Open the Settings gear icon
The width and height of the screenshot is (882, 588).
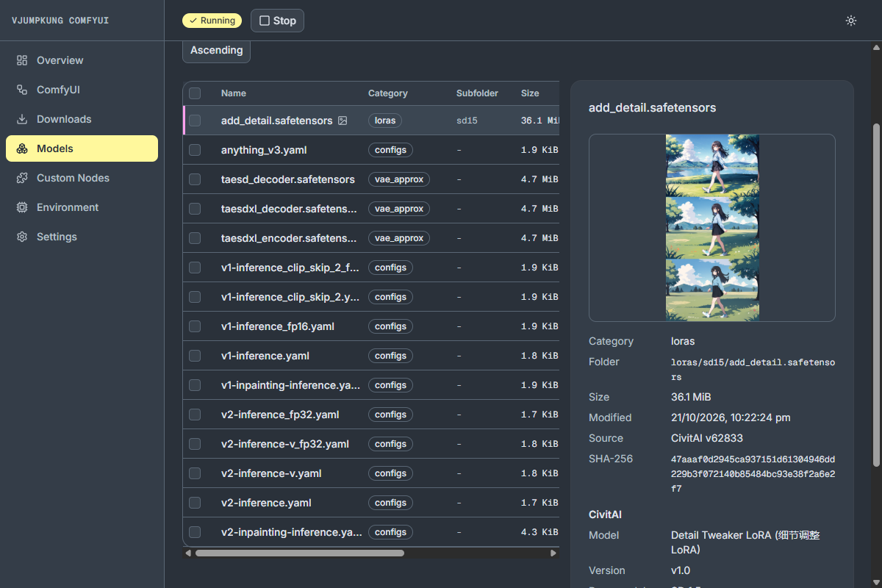pos(22,237)
